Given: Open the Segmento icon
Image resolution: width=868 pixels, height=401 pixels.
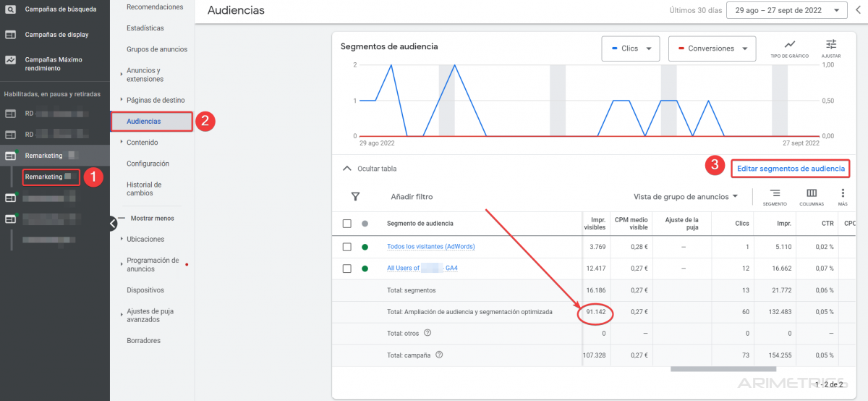Looking at the screenshot, I should coord(775,193).
